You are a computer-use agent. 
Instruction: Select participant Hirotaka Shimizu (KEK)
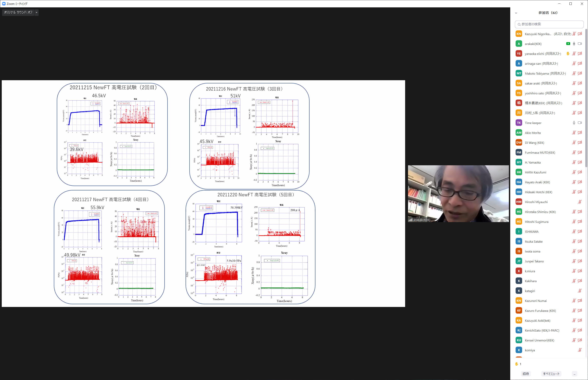point(549,212)
